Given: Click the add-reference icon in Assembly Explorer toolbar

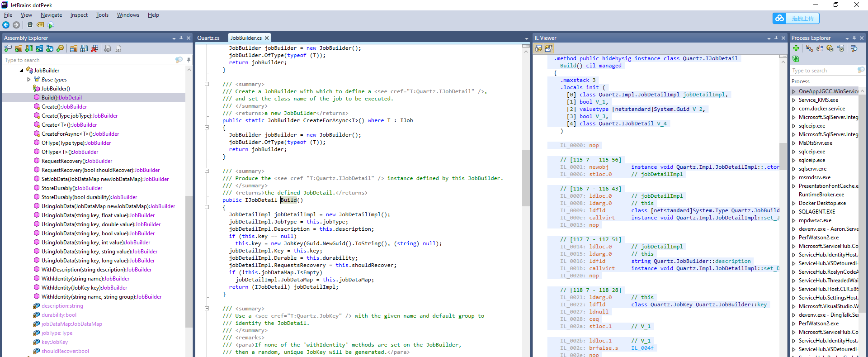Looking at the screenshot, I should [8, 48].
